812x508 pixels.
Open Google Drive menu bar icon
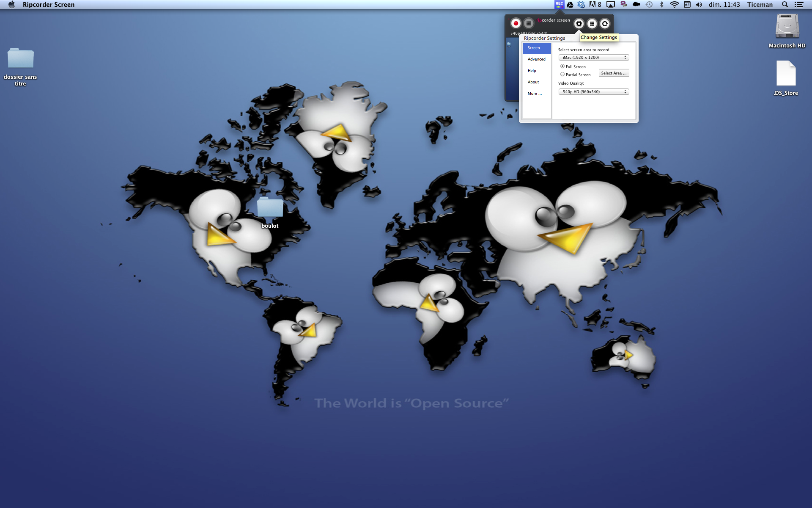[570, 5]
